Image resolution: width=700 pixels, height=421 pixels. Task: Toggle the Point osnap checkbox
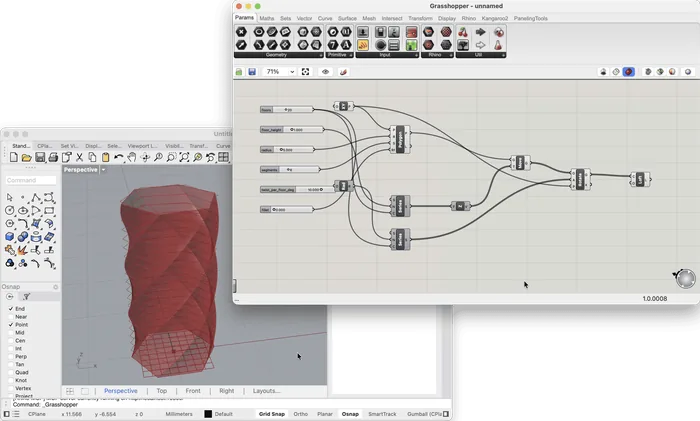click(x=11, y=325)
